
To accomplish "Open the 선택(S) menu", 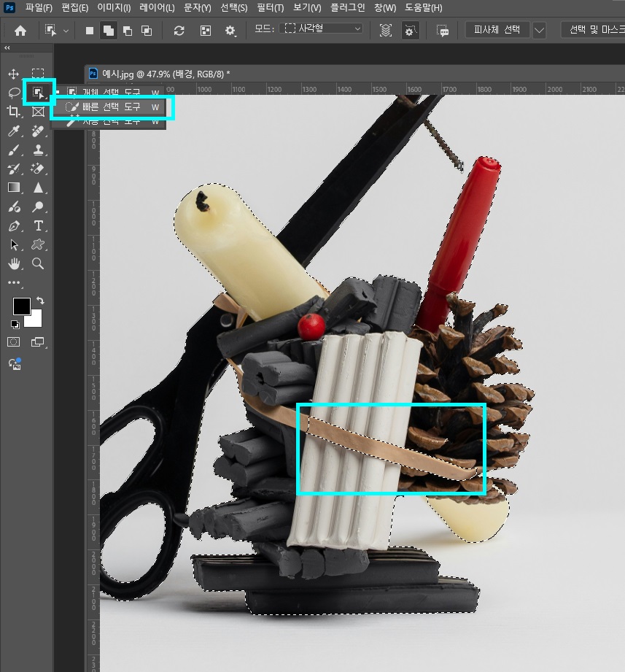I will coord(234,8).
